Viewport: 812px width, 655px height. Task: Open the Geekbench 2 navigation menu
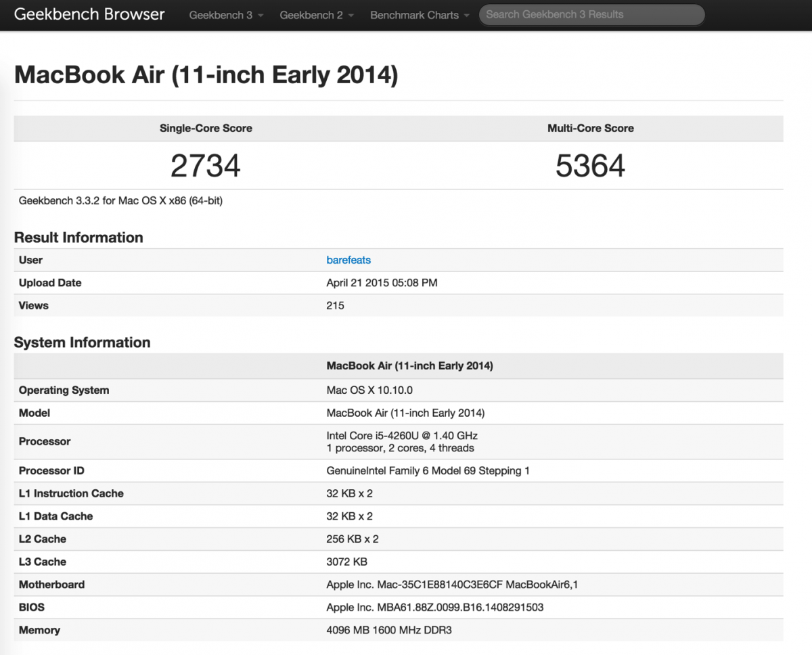point(312,14)
